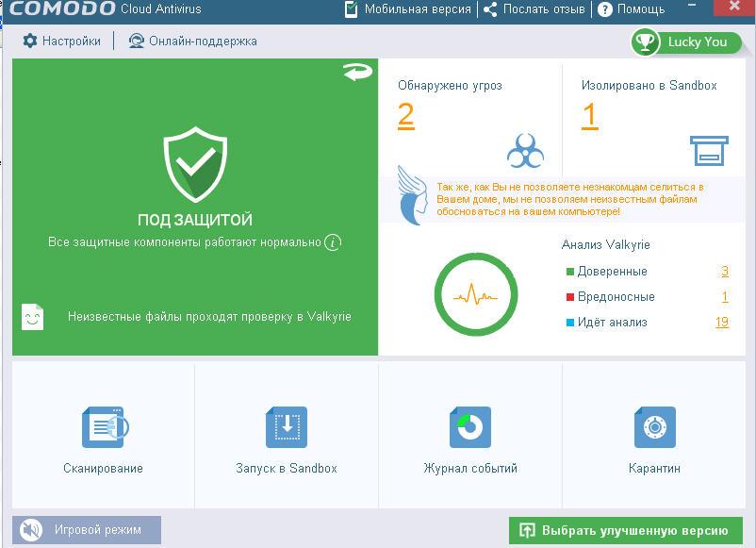Click the Доверенные label

coord(613,272)
